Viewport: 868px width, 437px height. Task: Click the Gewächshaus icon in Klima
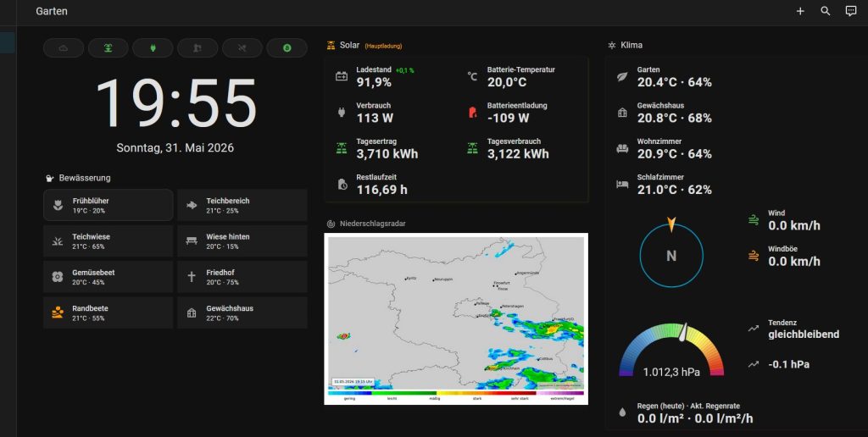[x=622, y=113]
